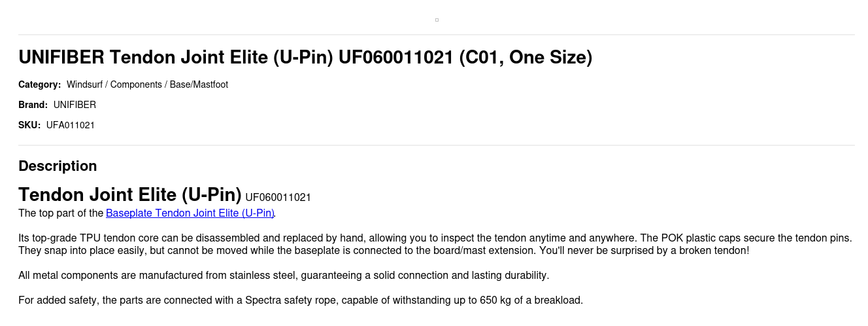Click the small broken image placeholder icon
Screen dimensions: 868x326
click(437, 20)
